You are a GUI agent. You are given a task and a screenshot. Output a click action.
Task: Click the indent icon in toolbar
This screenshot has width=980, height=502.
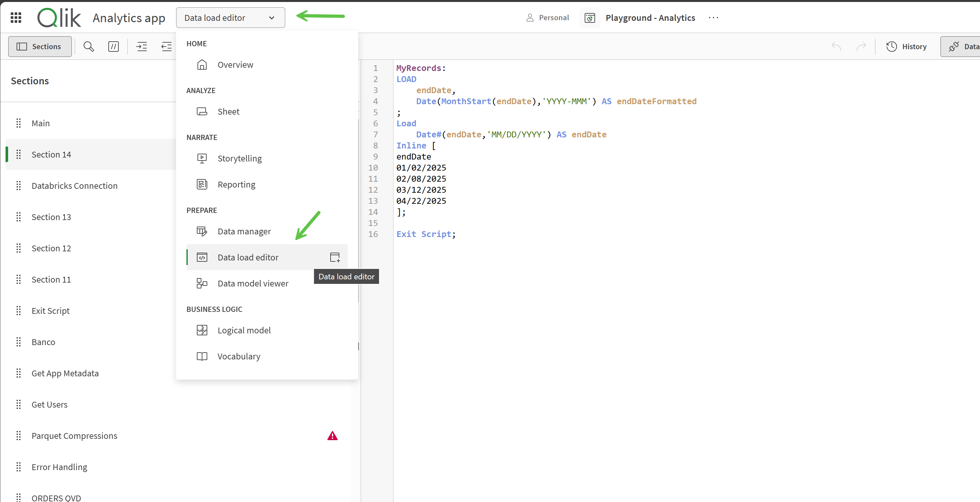(142, 47)
